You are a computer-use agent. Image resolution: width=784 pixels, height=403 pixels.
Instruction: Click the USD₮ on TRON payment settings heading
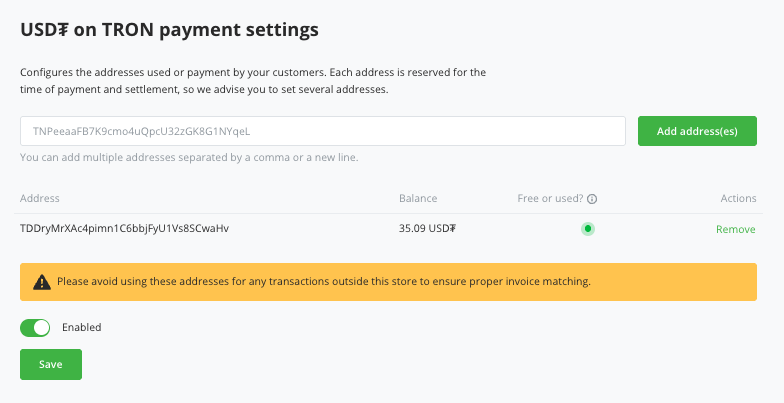tap(170, 30)
